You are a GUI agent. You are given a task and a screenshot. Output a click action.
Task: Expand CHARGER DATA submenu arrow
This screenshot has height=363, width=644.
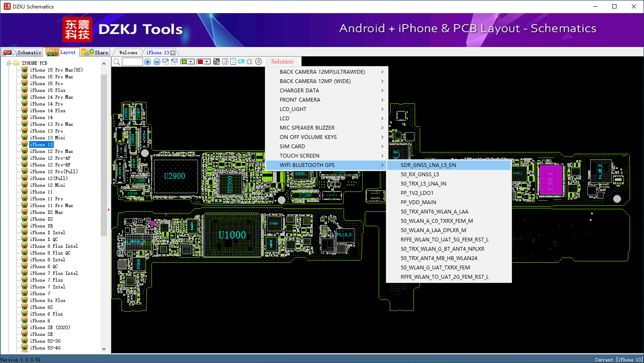pos(382,91)
